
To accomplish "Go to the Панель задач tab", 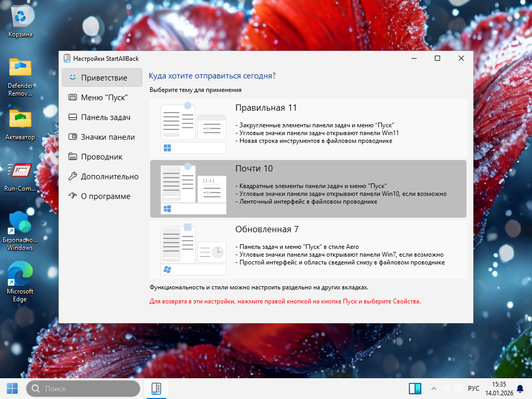I will 102,117.
